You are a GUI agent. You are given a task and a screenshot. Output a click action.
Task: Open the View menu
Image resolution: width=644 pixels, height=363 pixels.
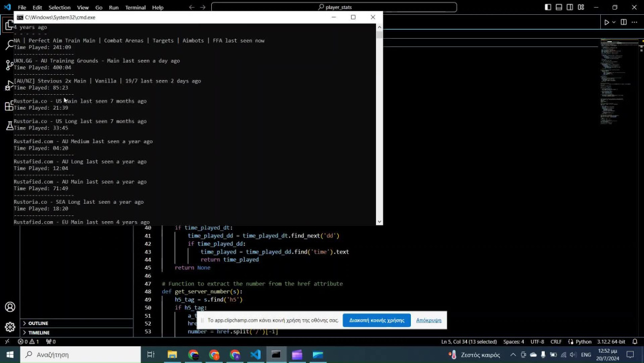[x=83, y=7]
